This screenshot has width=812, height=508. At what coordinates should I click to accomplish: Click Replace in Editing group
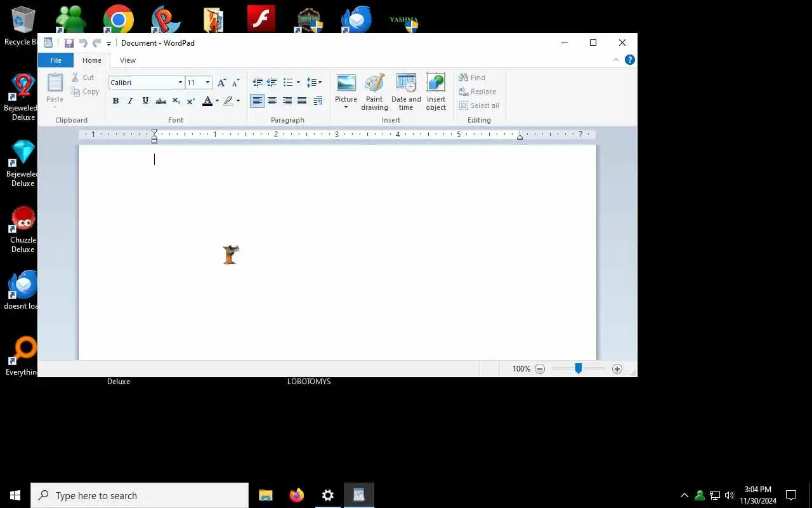(x=477, y=91)
